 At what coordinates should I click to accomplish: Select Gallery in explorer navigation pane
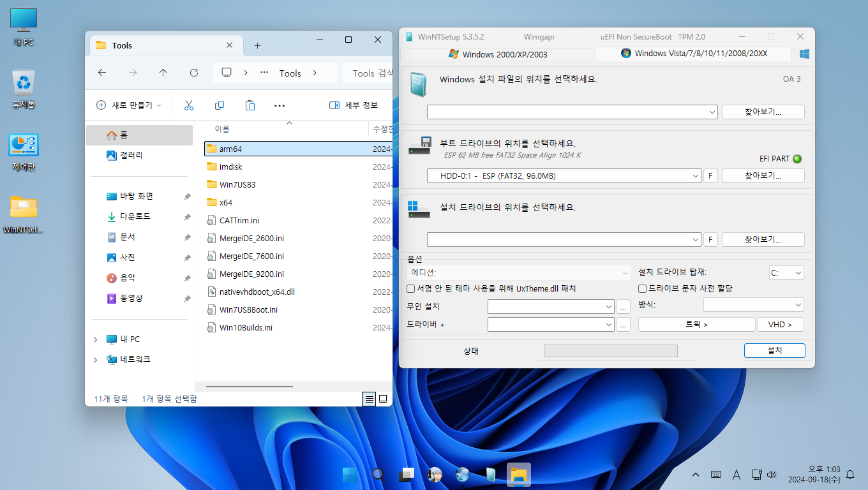tap(140, 155)
